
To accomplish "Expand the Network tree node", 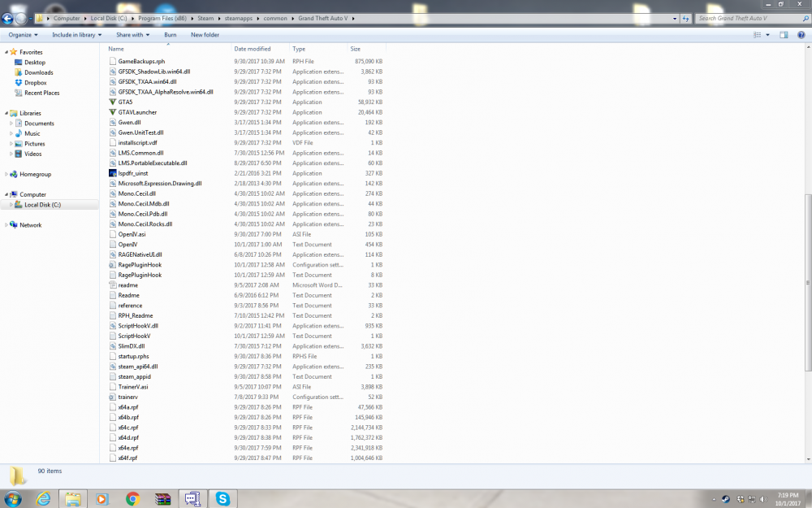I will (6, 225).
